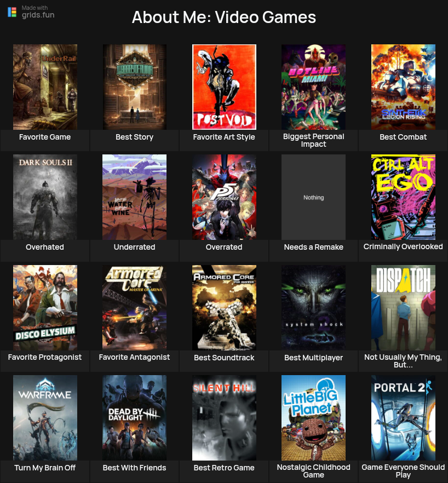Select the 'Best Soundtrack' label
Image resolution: width=448 pixels, height=483 pixels.
tap(224, 358)
